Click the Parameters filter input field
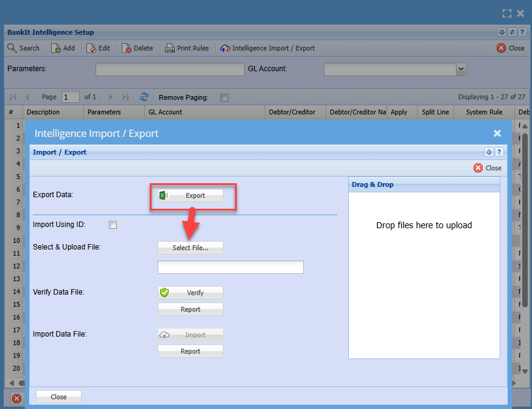This screenshot has width=532, height=409. coord(170,69)
